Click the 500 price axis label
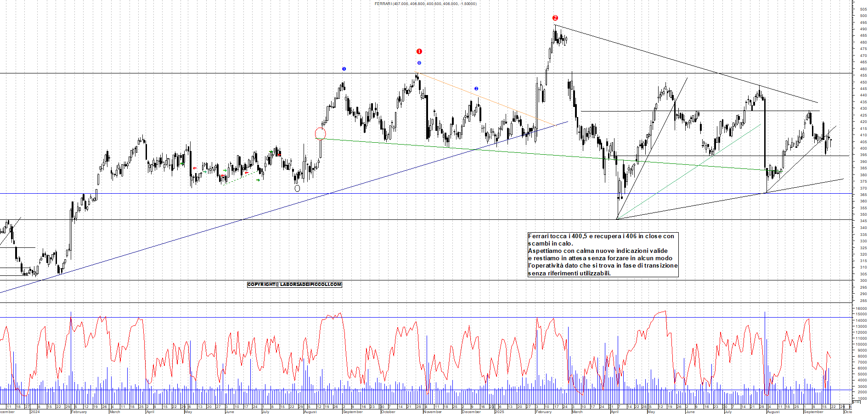868x414 pixels. (863, 16)
